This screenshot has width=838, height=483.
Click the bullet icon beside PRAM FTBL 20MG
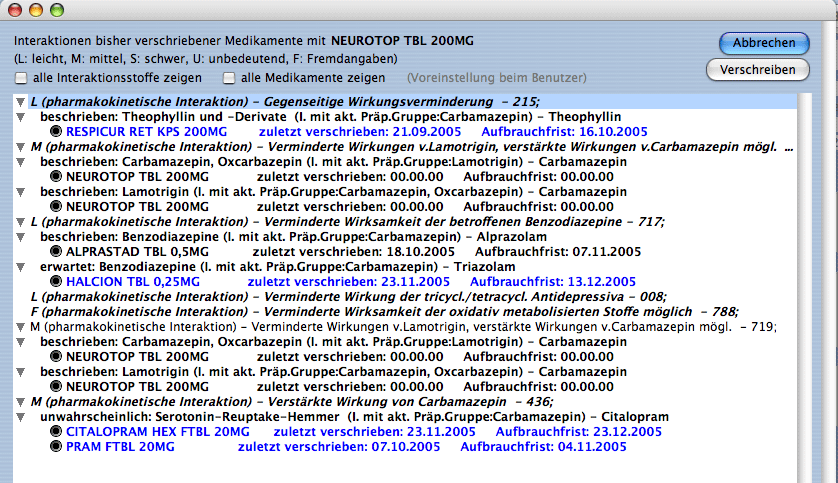(x=56, y=446)
